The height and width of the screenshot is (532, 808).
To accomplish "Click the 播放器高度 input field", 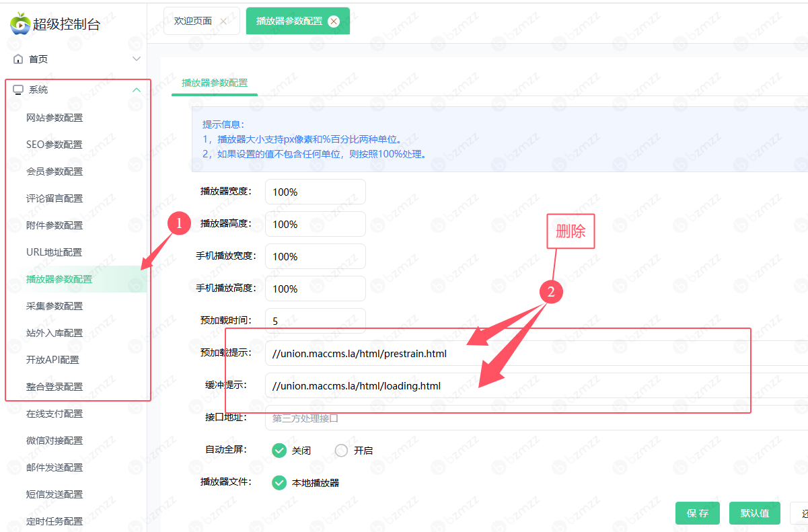I will point(316,224).
